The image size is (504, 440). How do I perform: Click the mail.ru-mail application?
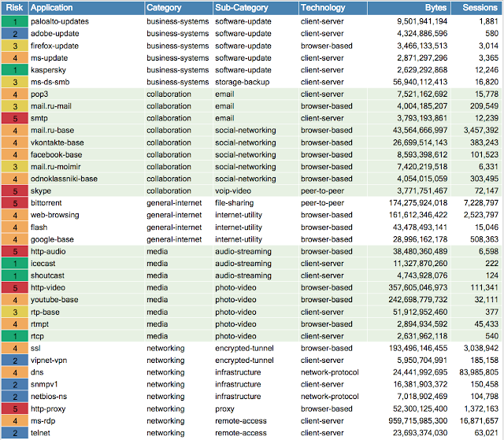(x=51, y=106)
